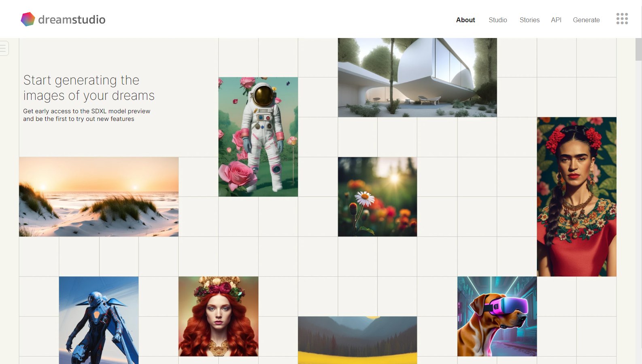Image resolution: width=642 pixels, height=364 pixels.
Task: Open the nine-dot apps grid menu
Action: click(622, 19)
